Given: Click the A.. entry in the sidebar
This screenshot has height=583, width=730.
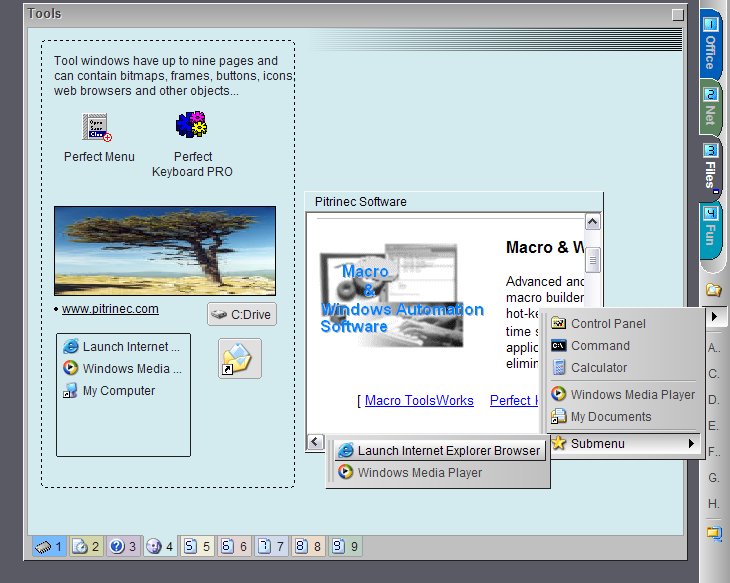Looking at the screenshot, I should click(x=714, y=347).
